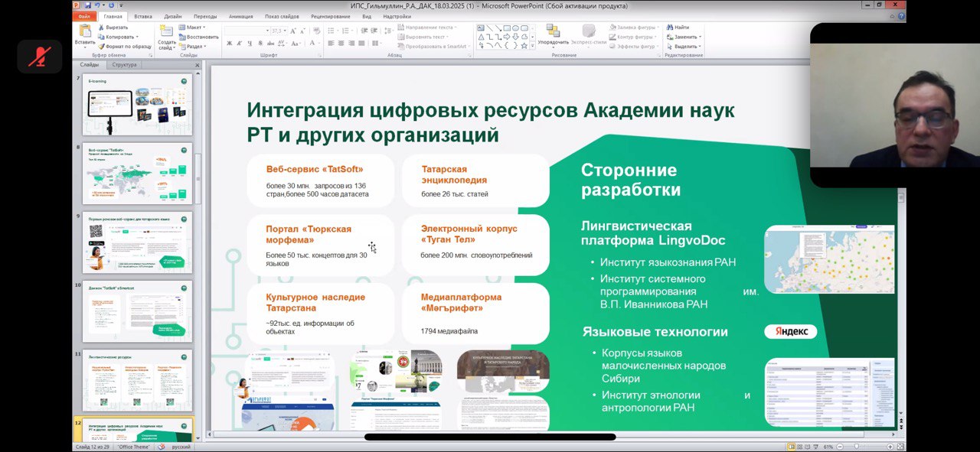980x452 pixels.
Task: Click the Paste (Вставить) icon
Action: point(85,30)
